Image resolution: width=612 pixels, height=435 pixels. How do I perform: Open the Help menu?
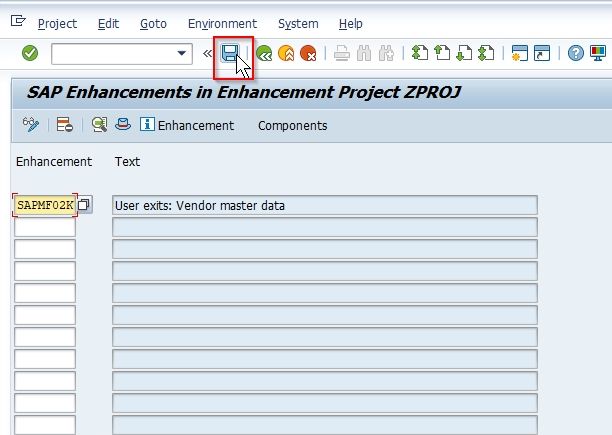pos(350,24)
